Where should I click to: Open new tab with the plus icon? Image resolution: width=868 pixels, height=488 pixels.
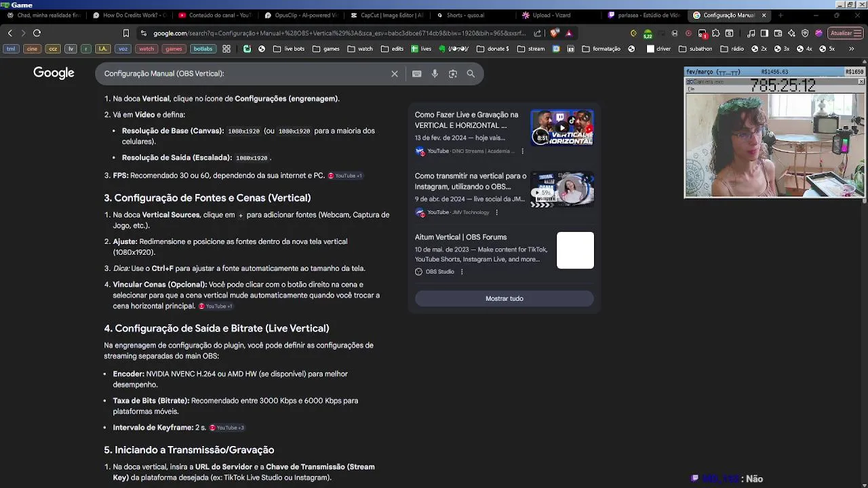click(780, 15)
